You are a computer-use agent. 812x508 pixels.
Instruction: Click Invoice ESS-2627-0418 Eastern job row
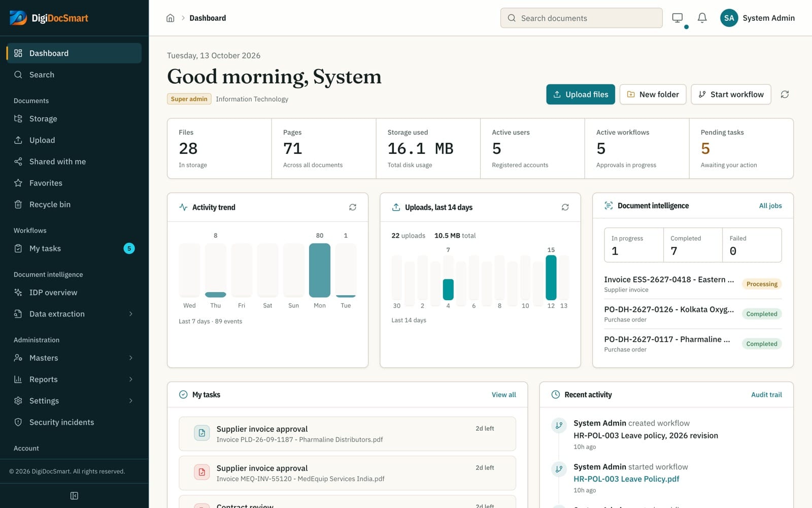pos(693,284)
